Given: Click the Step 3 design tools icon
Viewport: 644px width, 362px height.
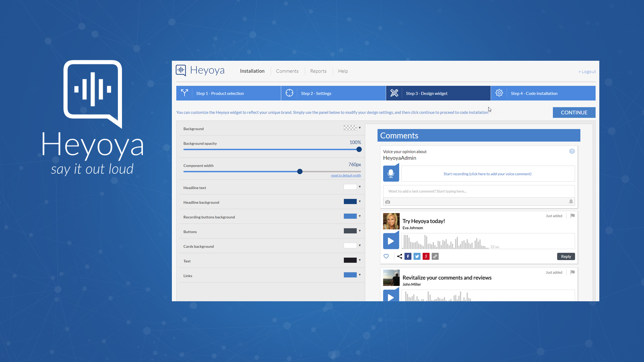Looking at the screenshot, I should [x=394, y=93].
